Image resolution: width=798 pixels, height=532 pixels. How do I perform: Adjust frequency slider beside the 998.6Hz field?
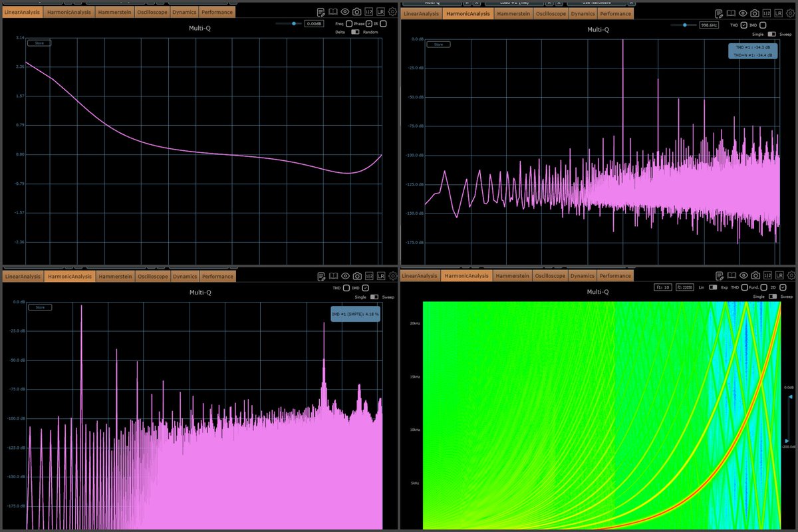[x=684, y=25]
